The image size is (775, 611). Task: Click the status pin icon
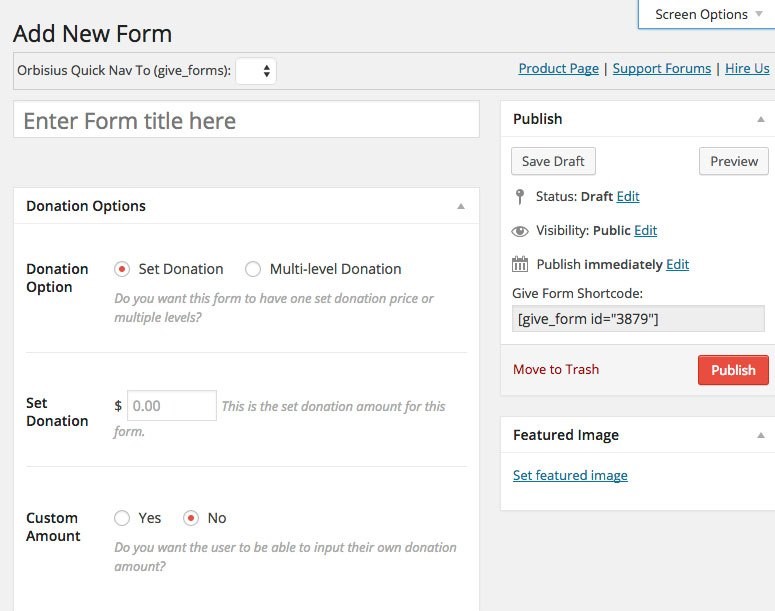pyautogui.click(x=519, y=197)
